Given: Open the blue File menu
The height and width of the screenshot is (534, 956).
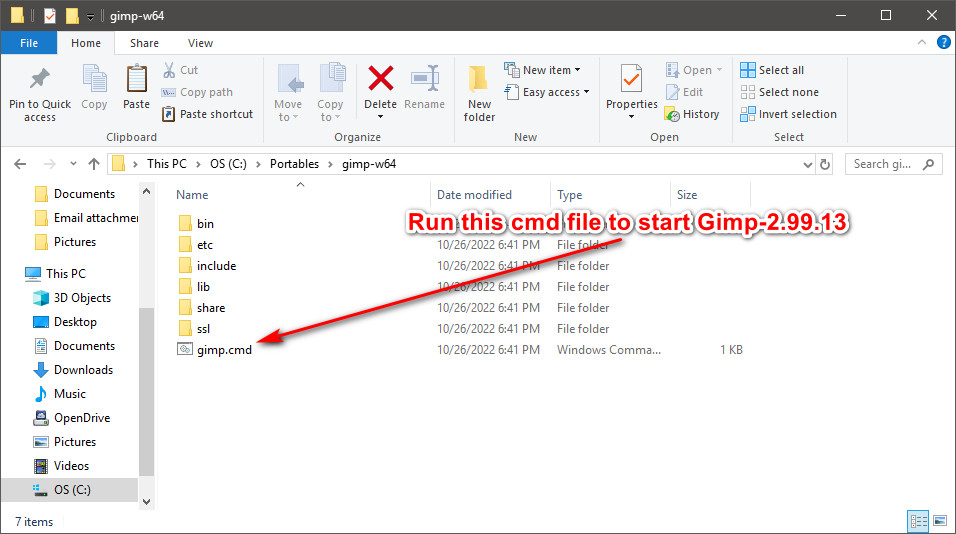Looking at the screenshot, I should 29,43.
